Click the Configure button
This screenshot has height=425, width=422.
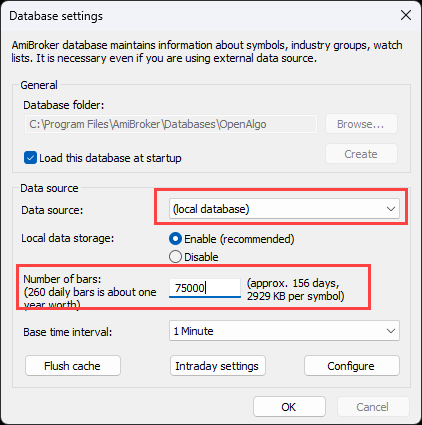pos(352,366)
